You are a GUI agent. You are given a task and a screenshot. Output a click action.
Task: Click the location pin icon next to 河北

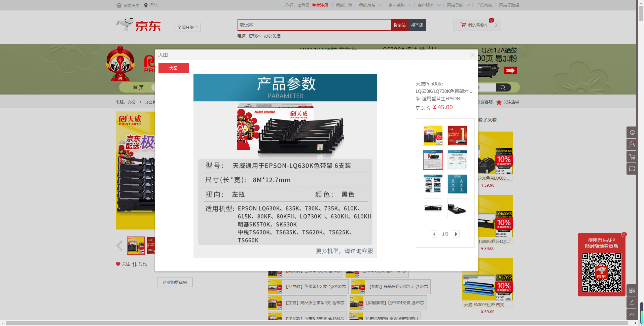click(146, 5)
